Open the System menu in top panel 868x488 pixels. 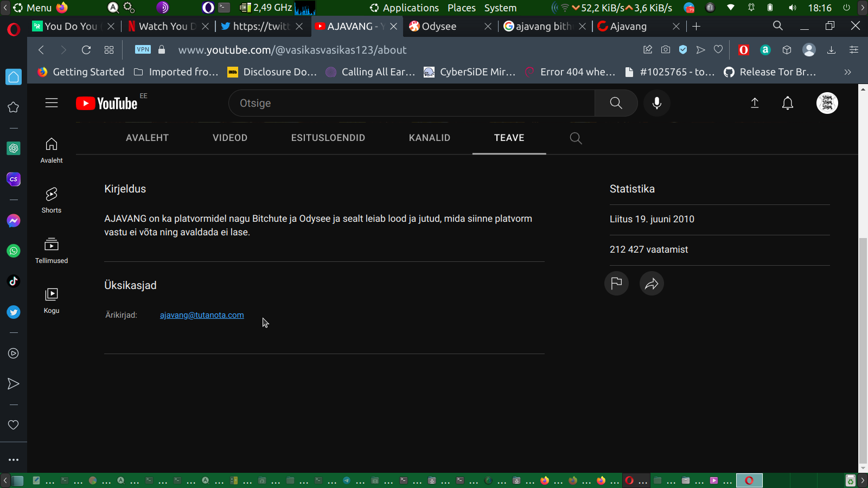(500, 8)
